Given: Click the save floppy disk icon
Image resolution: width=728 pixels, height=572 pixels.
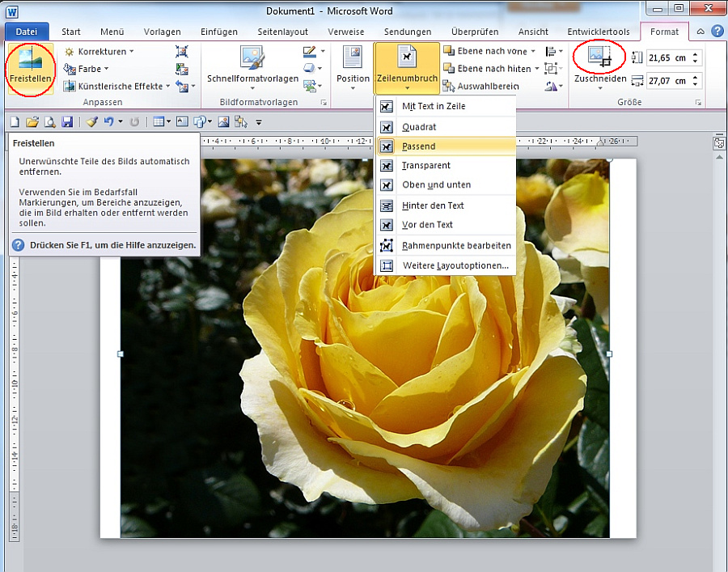Looking at the screenshot, I should pos(67,121).
